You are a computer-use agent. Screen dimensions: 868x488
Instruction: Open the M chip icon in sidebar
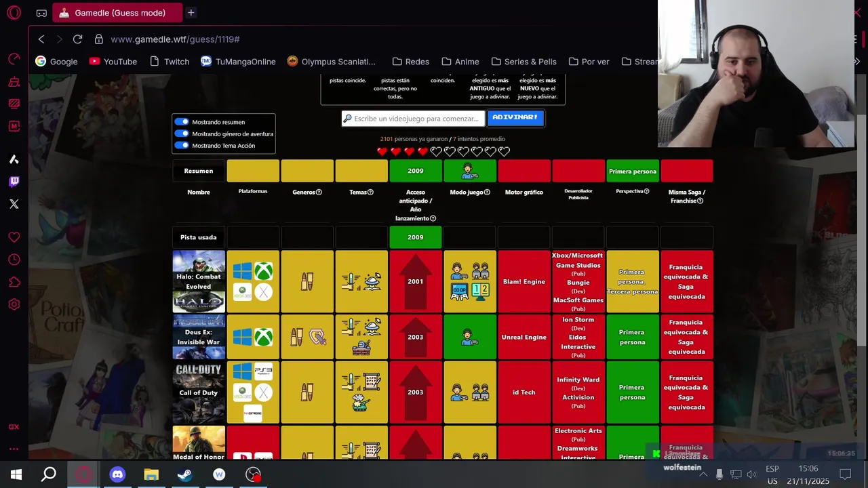point(14,126)
